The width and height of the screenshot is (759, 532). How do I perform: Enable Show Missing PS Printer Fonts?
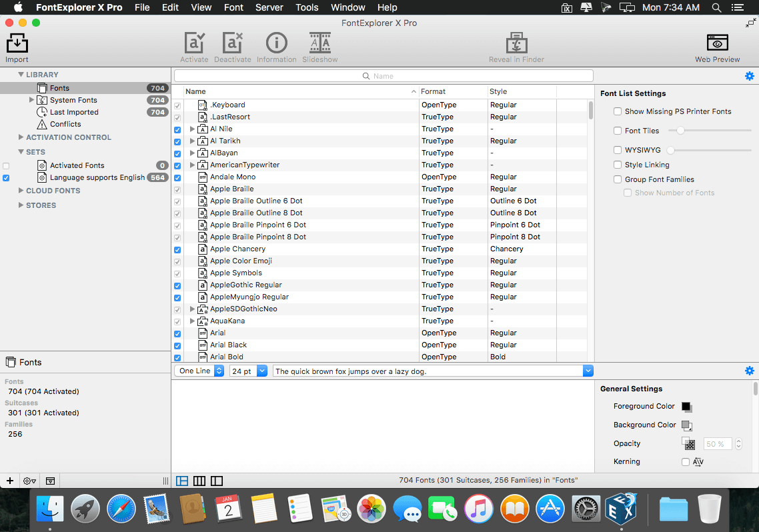coord(617,111)
